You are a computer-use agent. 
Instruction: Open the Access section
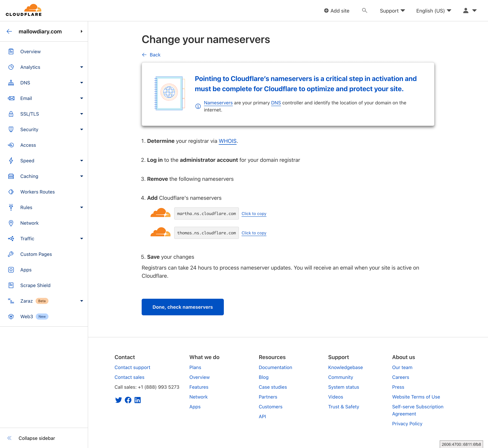point(28,145)
